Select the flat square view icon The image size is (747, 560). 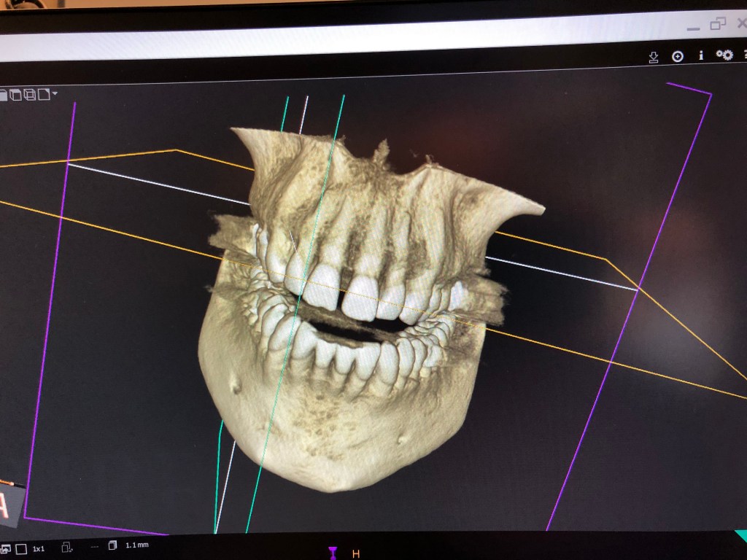[44, 93]
